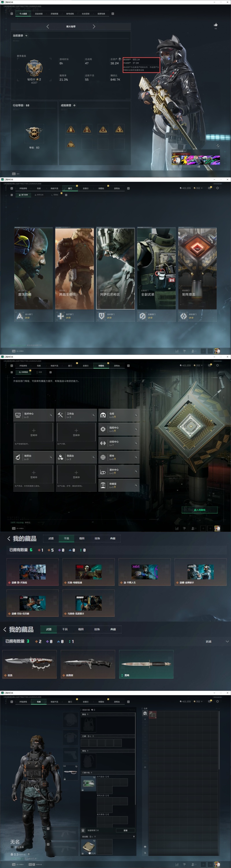Open the 阿萨拉的枪匠 department card

pos(115,268)
